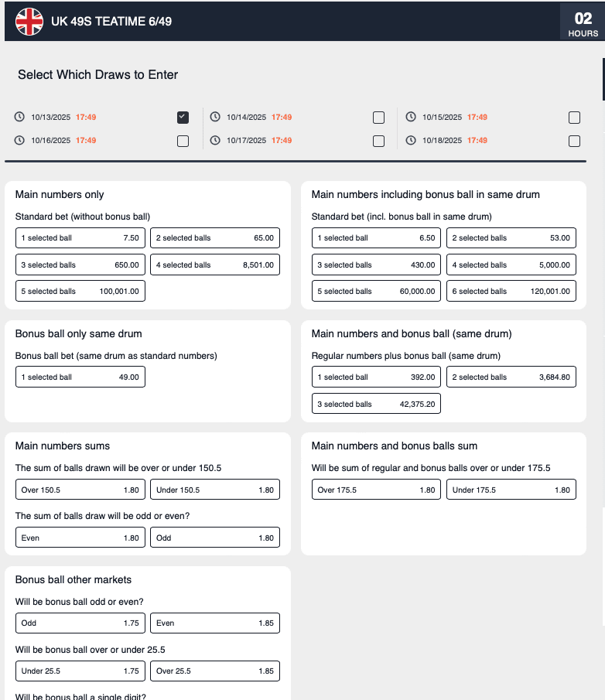Enable the 10/14/2025 draw checkbox
This screenshot has height=700, width=605.
coord(378,118)
